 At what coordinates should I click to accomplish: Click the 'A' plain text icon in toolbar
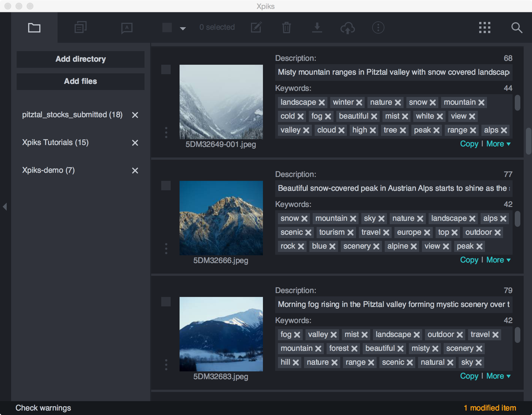tap(127, 27)
